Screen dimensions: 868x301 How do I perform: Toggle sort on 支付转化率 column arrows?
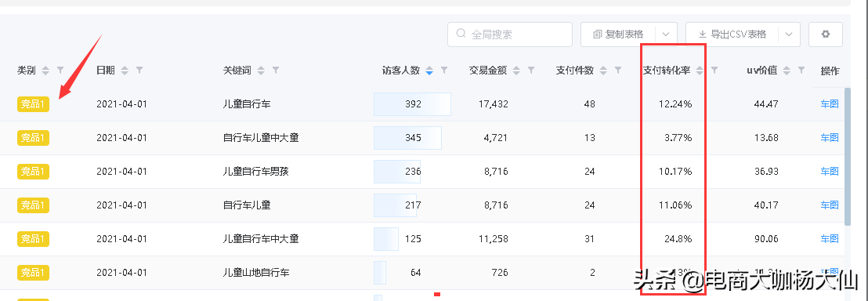[700, 71]
